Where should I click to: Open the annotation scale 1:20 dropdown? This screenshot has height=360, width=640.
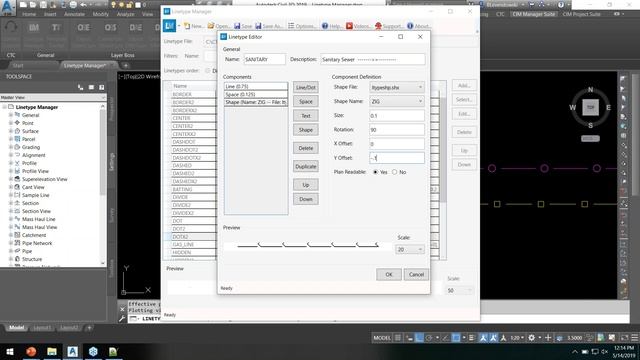click(517, 338)
